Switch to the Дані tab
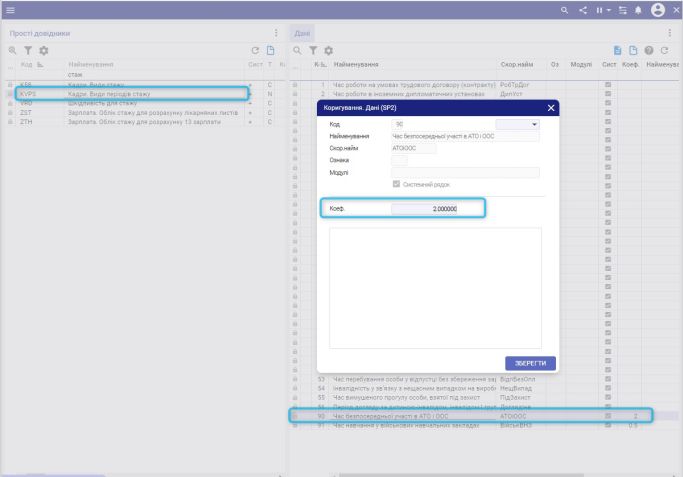 click(x=302, y=33)
